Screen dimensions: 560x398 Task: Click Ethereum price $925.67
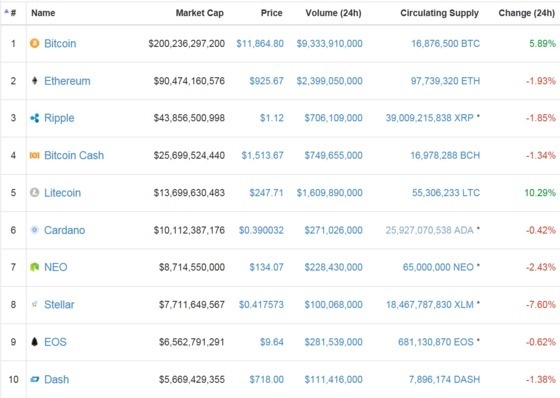click(x=266, y=81)
